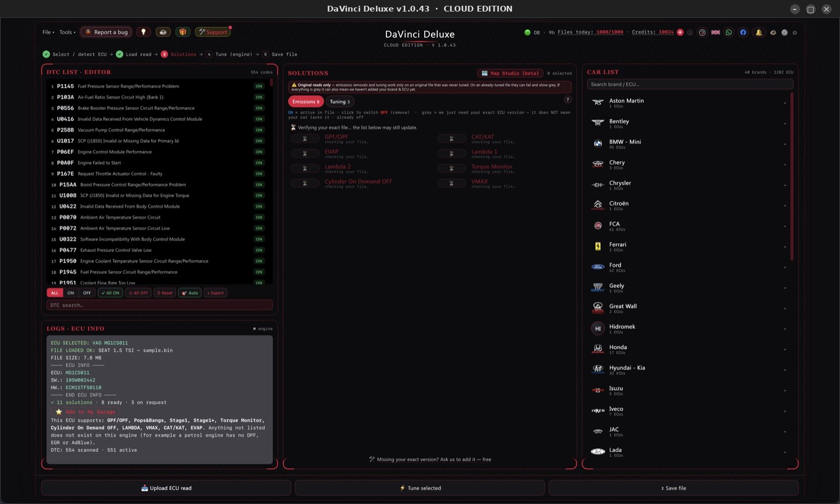Click the power logout icon
The image size is (840, 504).
[x=795, y=33]
